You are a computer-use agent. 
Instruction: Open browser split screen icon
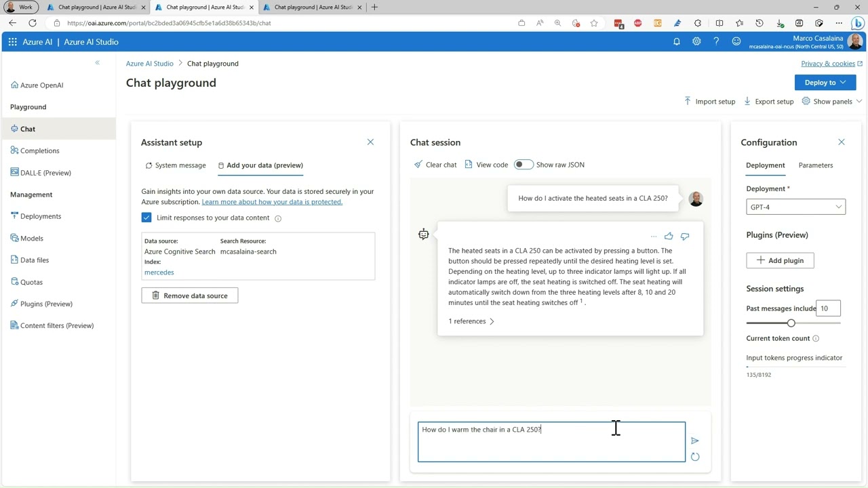click(x=719, y=23)
